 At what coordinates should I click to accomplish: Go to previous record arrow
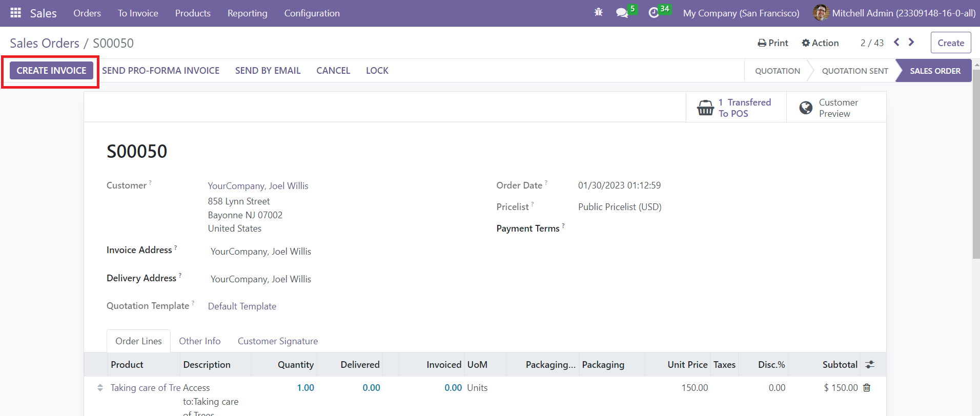click(x=896, y=42)
